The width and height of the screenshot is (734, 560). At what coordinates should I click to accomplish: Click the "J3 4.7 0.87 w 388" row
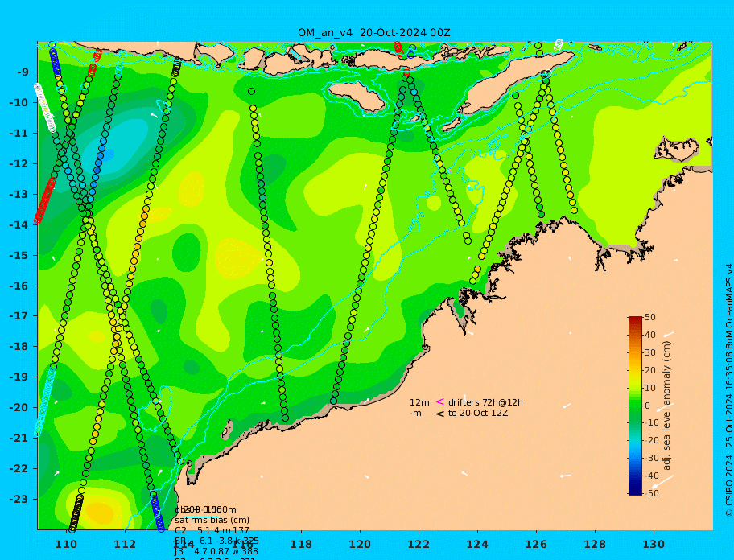pos(216,552)
